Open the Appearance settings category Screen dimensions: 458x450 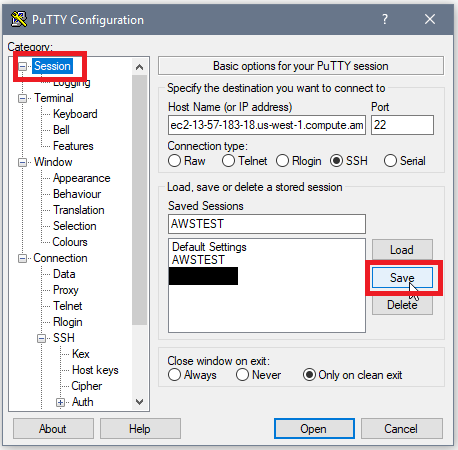pos(82,178)
